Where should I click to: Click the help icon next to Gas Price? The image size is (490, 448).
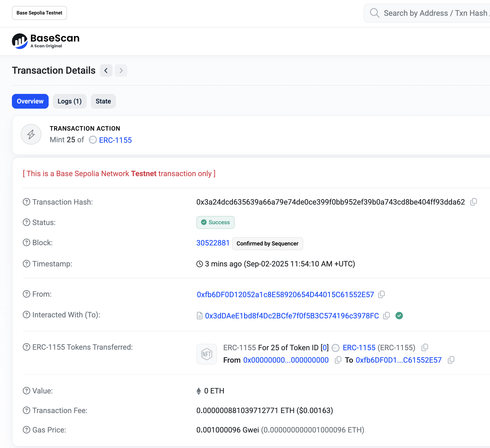tap(26, 430)
